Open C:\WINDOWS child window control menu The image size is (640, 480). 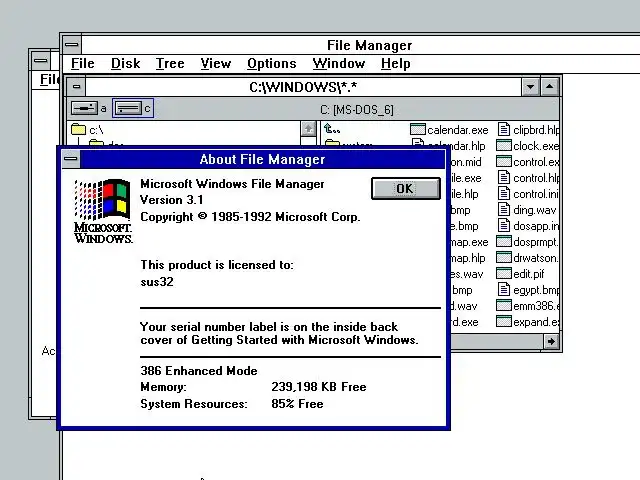[76, 87]
